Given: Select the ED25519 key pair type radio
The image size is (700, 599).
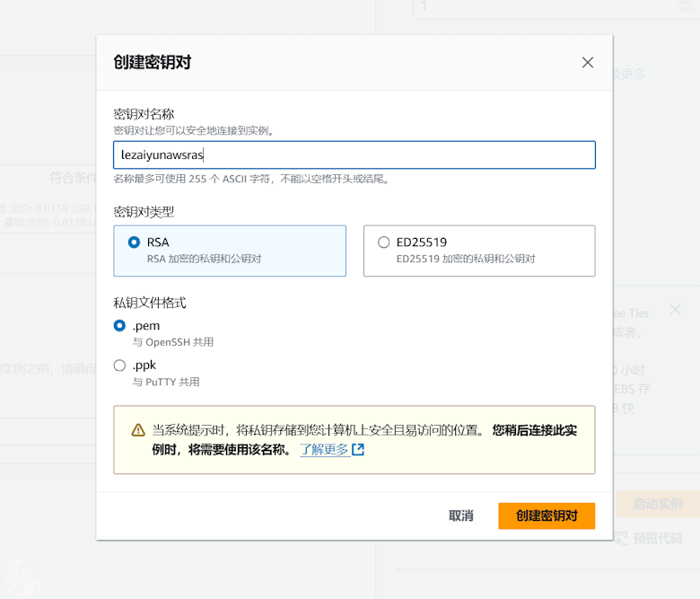Looking at the screenshot, I should pos(384,242).
